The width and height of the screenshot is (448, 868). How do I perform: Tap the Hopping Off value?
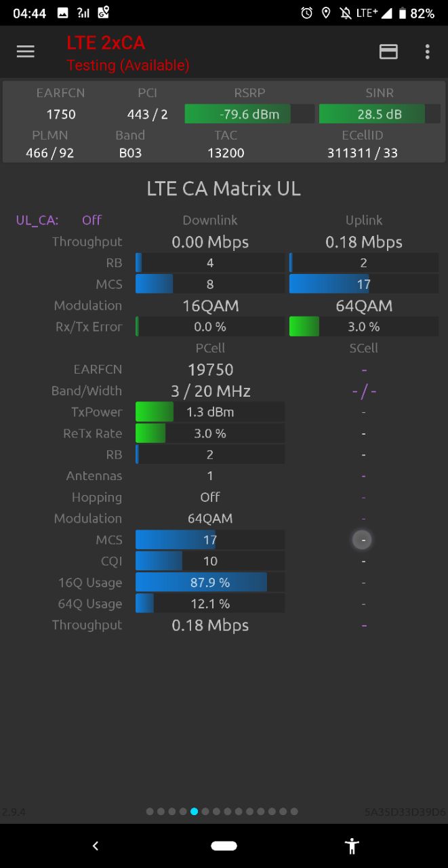pyautogui.click(x=210, y=497)
